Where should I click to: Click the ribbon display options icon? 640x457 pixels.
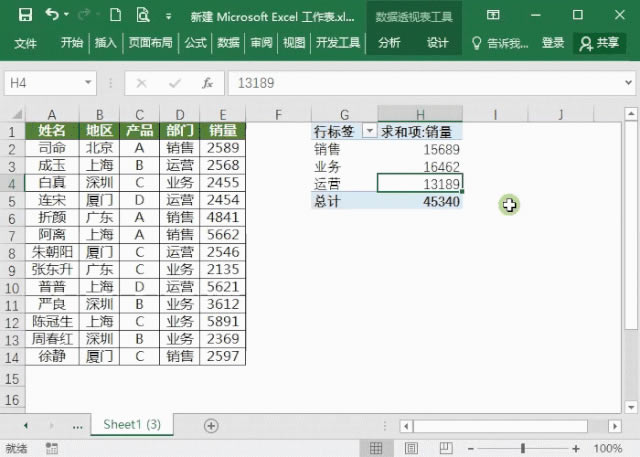[x=493, y=16]
